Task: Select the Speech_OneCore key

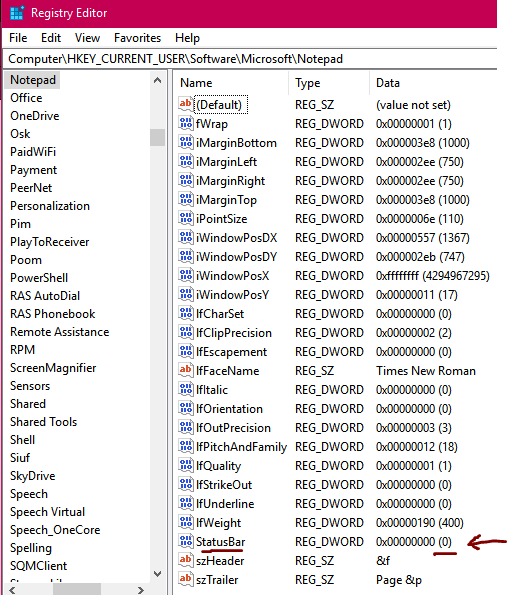Action: pyautogui.click(x=55, y=530)
